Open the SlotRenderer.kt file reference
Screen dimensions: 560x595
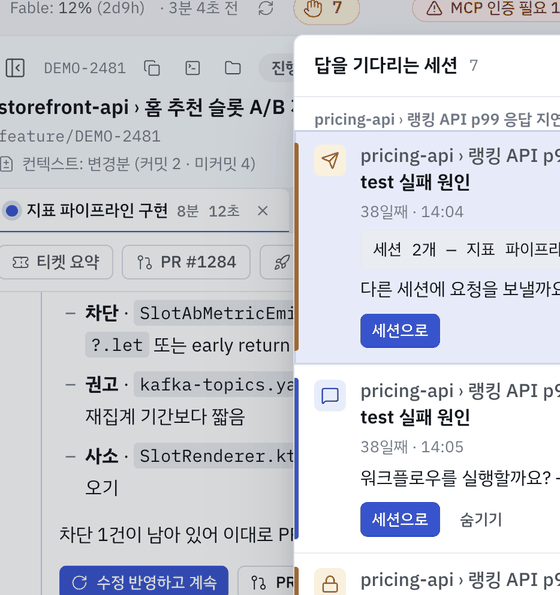(x=214, y=456)
